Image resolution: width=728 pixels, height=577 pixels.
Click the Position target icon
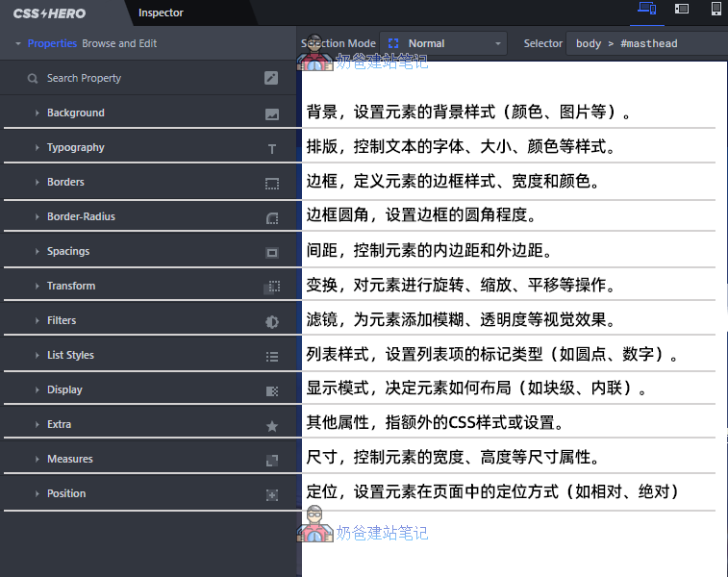coord(272,495)
